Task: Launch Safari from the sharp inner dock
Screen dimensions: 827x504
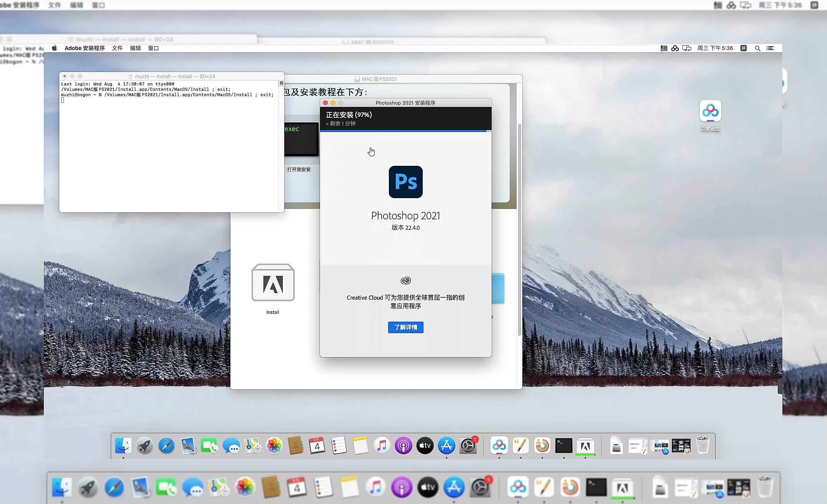Action: [x=167, y=446]
